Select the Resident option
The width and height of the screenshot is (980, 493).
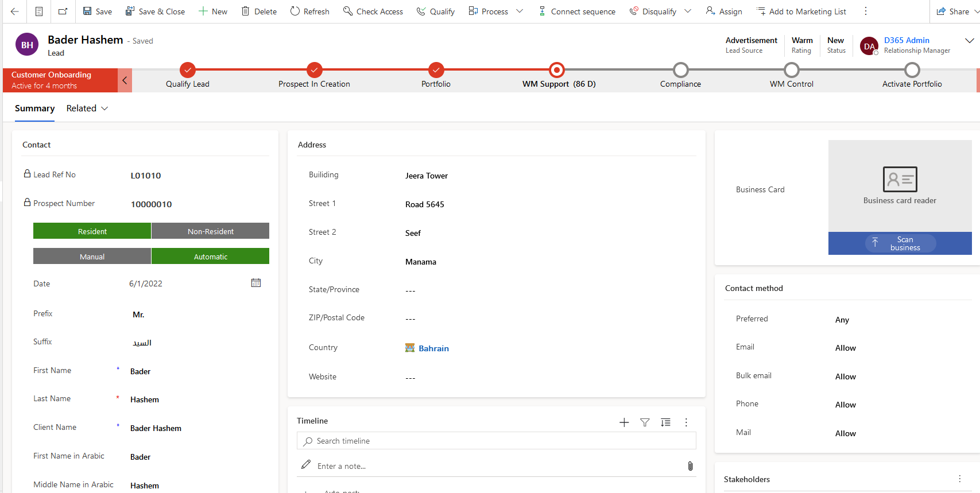coord(92,231)
